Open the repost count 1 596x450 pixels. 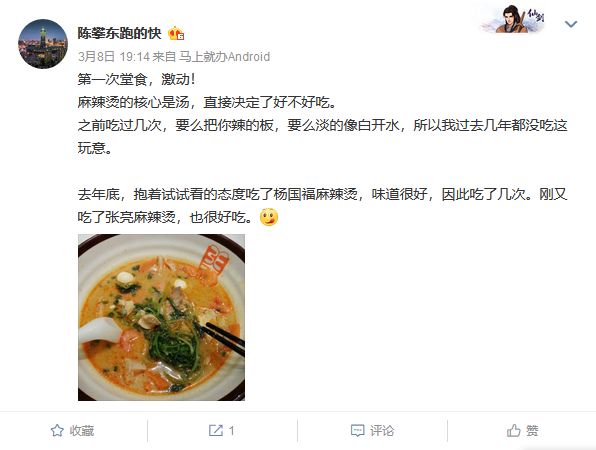coord(231,431)
